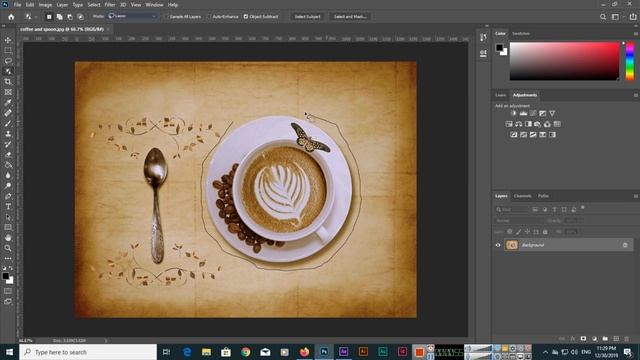The height and width of the screenshot is (360, 640).
Task: Open the Color panel menu
Action: 636,33
